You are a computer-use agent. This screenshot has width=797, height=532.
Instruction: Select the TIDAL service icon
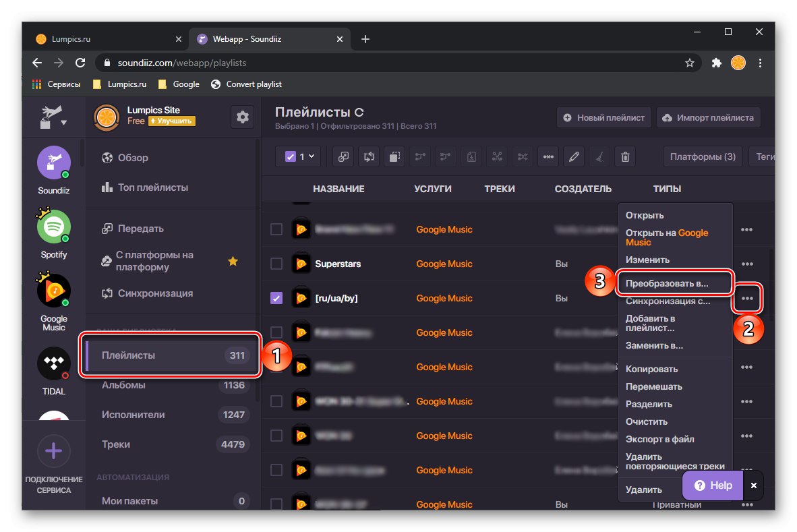point(54,363)
